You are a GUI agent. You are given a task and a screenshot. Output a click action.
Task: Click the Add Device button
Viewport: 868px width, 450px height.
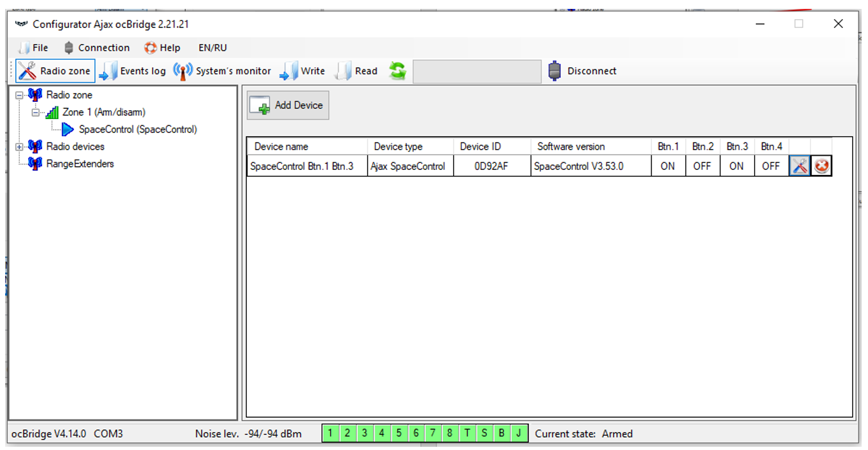point(288,105)
